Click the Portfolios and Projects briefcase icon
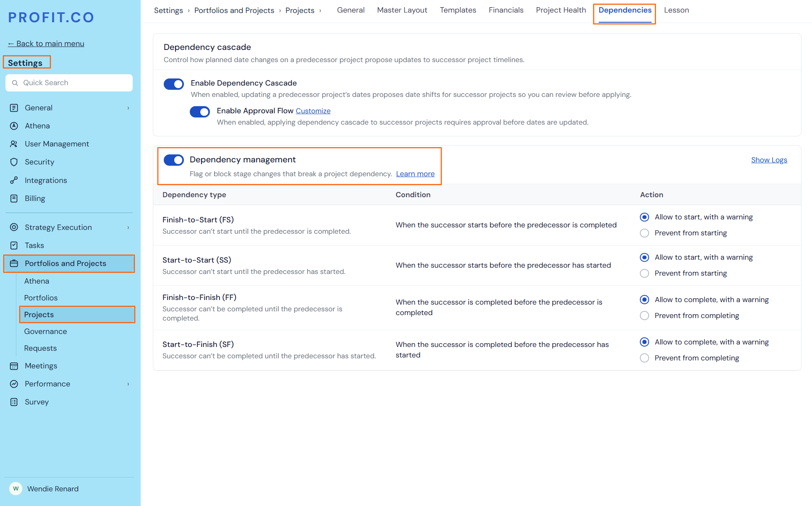This screenshot has width=812, height=506. pyautogui.click(x=14, y=263)
